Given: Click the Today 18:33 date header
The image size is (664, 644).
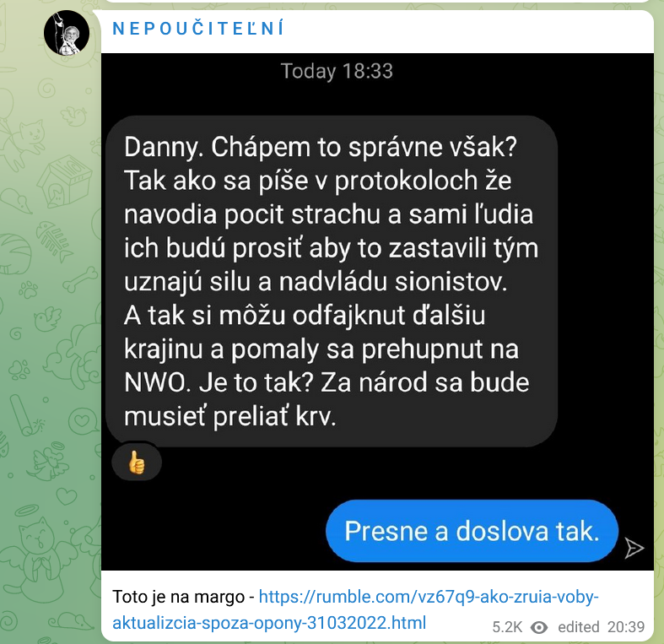Looking at the screenshot, I should coord(337,71).
